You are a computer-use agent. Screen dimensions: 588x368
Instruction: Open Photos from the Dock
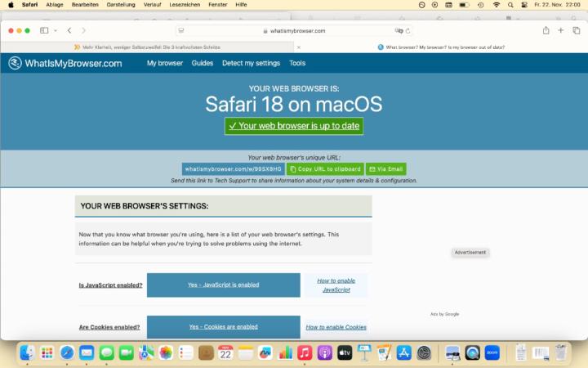pyautogui.click(x=166, y=353)
